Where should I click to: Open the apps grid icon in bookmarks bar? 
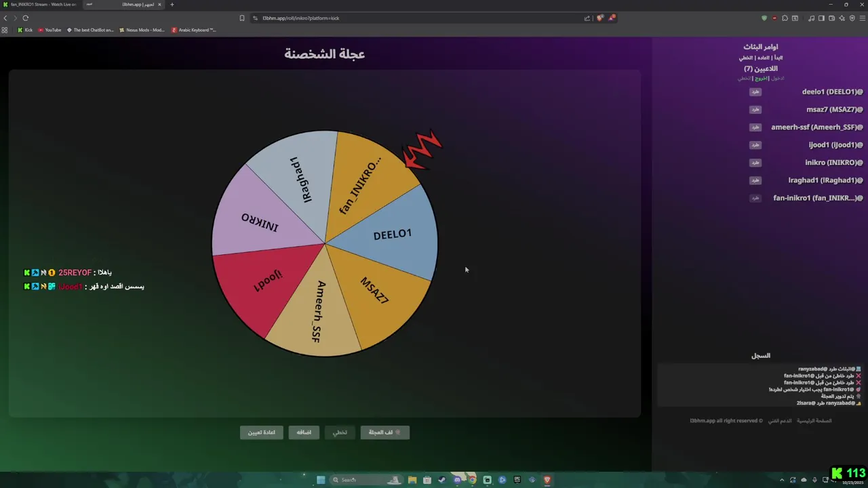(x=5, y=30)
